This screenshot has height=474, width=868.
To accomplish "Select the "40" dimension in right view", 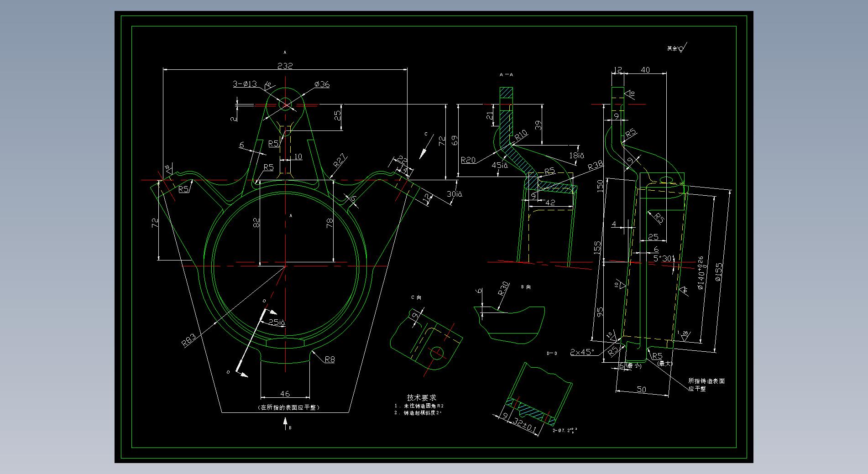I will coord(645,70).
